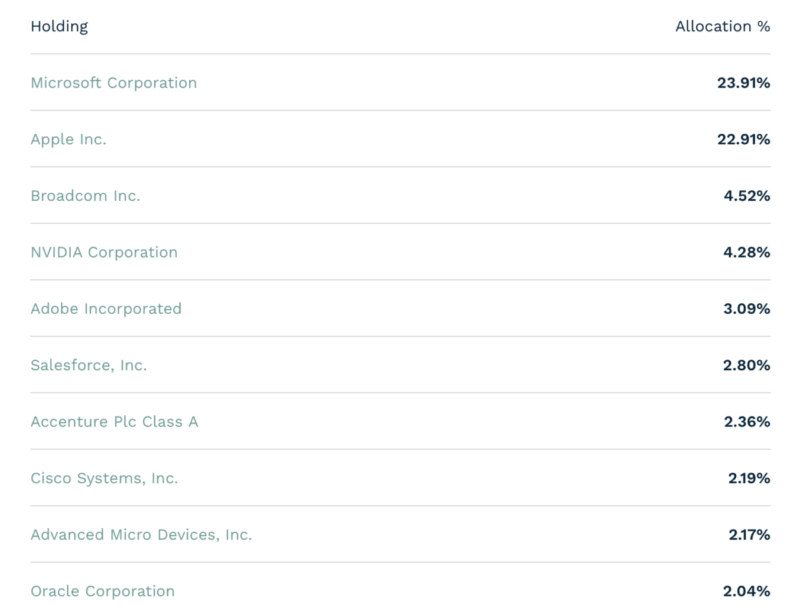Click the Allocation % column header
The image size is (800, 614).
(723, 27)
